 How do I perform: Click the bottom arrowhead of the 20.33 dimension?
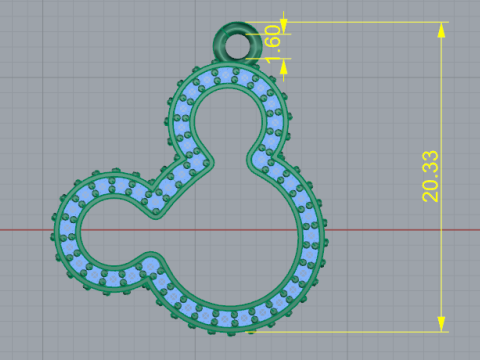click(441, 324)
